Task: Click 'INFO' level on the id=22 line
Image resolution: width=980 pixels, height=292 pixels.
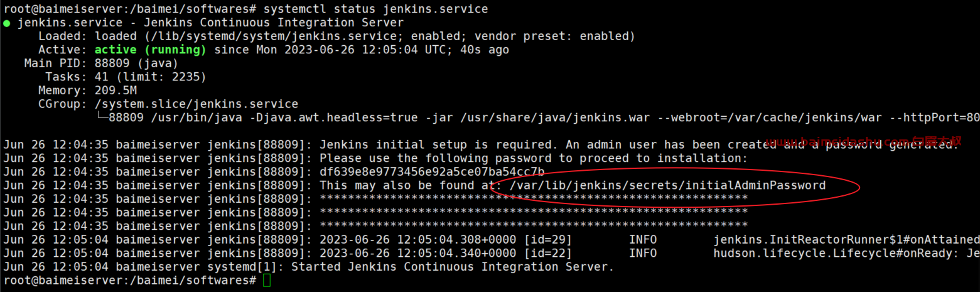Action: 642,254
